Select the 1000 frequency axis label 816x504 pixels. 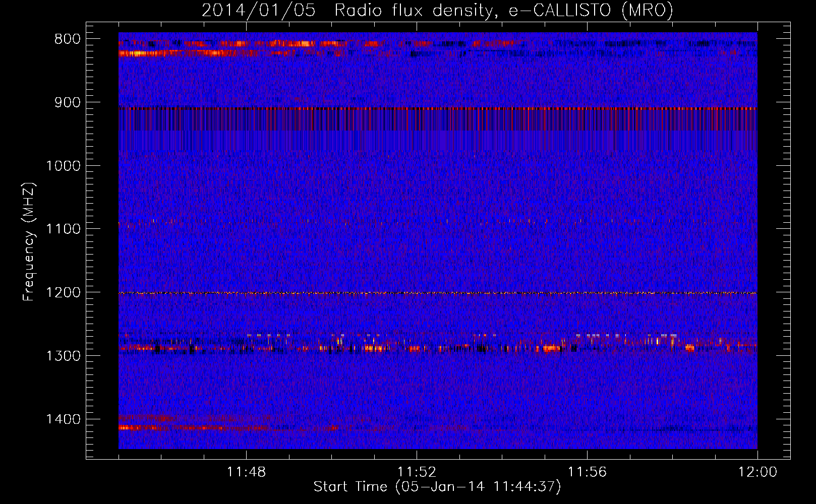(63, 166)
